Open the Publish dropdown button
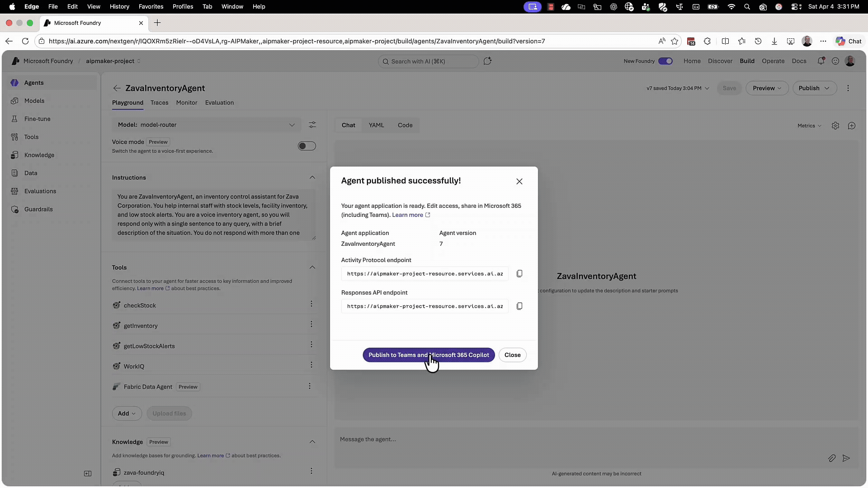868x488 pixels. [x=814, y=88]
